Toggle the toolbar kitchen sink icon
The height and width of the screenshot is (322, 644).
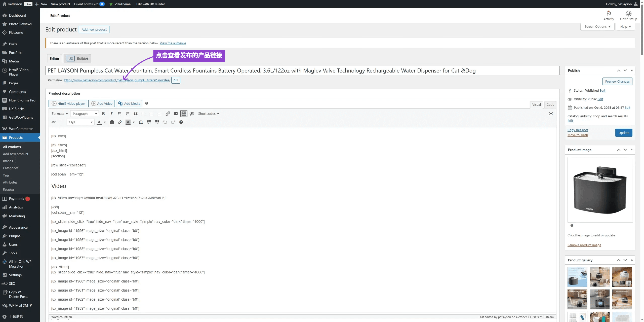(x=184, y=114)
